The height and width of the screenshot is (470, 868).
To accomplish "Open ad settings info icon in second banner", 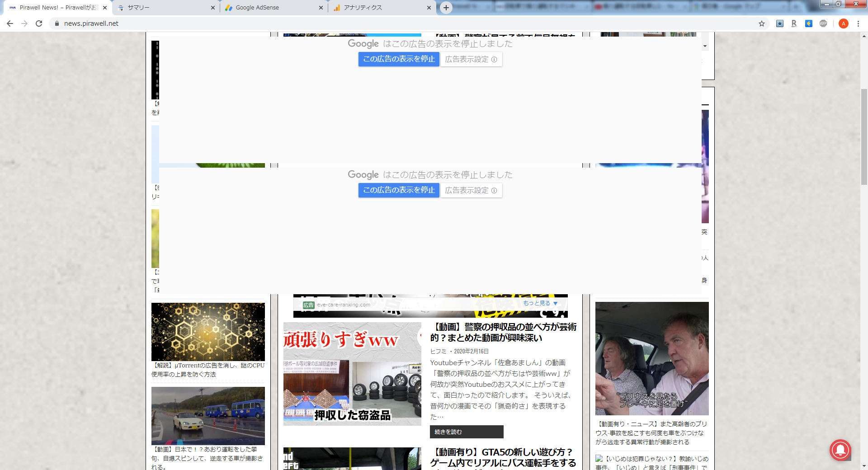I will (x=494, y=191).
